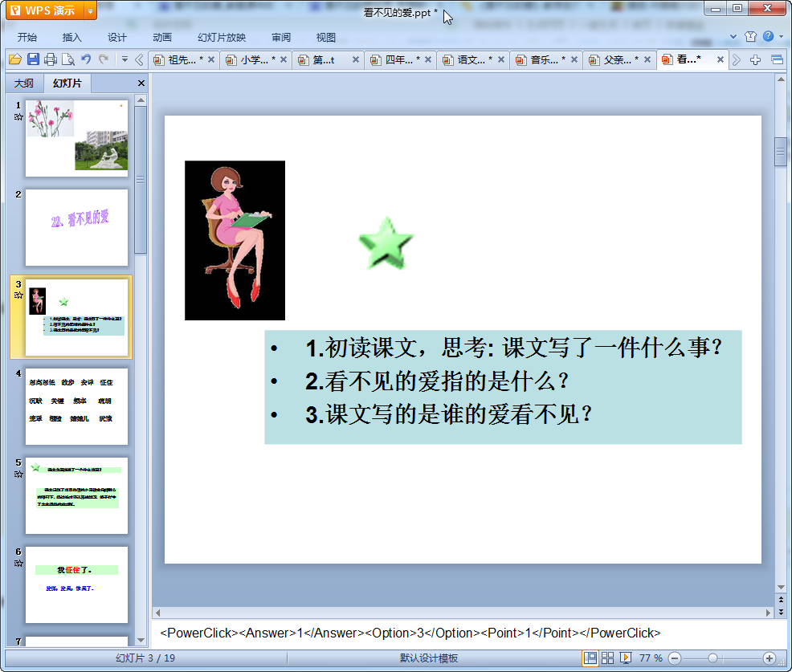Click next slide double arrow on vertical scrollbar
Screen dimensions: 792x672
pyautogui.click(x=781, y=612)
